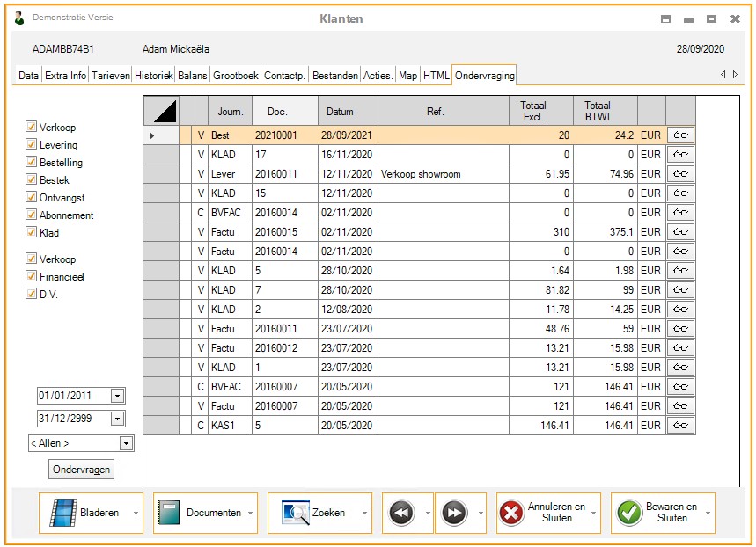The height and width of the screenshot is (547, 756).
Task: Open the start date 01/01/2011 dropdown
Action: click(x=118, y=396)
